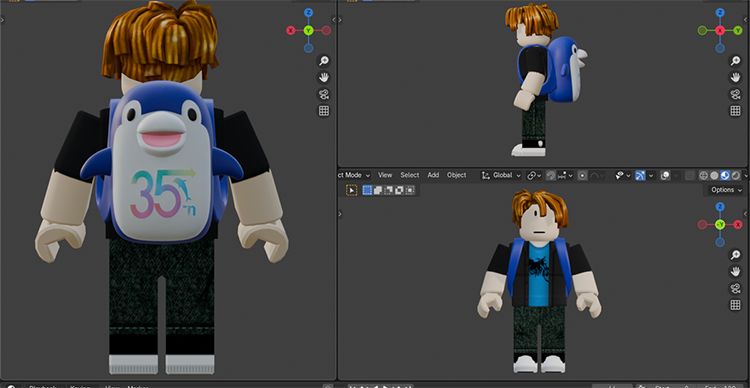
Task: Open the Select menu
Action: [x=409, y=175]
